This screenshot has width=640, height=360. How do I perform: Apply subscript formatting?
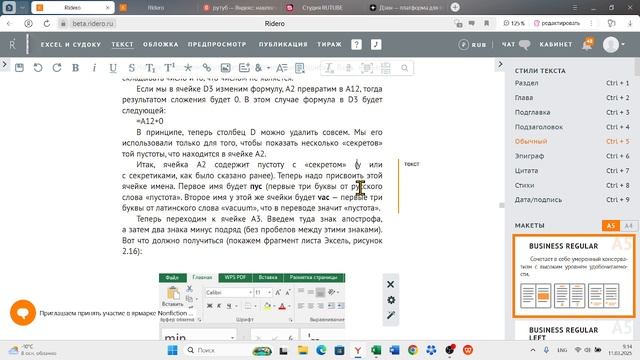pos(150,68)
